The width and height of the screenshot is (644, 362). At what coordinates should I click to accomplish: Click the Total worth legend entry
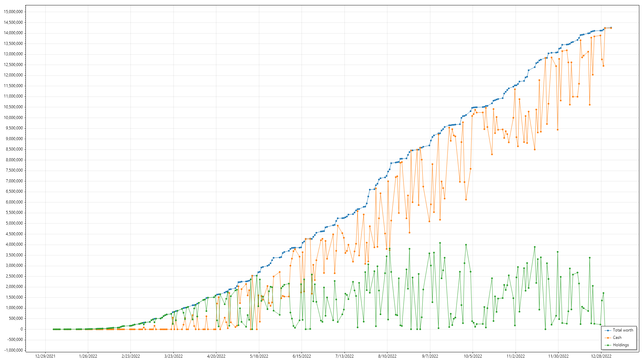(x=619, y=330)
